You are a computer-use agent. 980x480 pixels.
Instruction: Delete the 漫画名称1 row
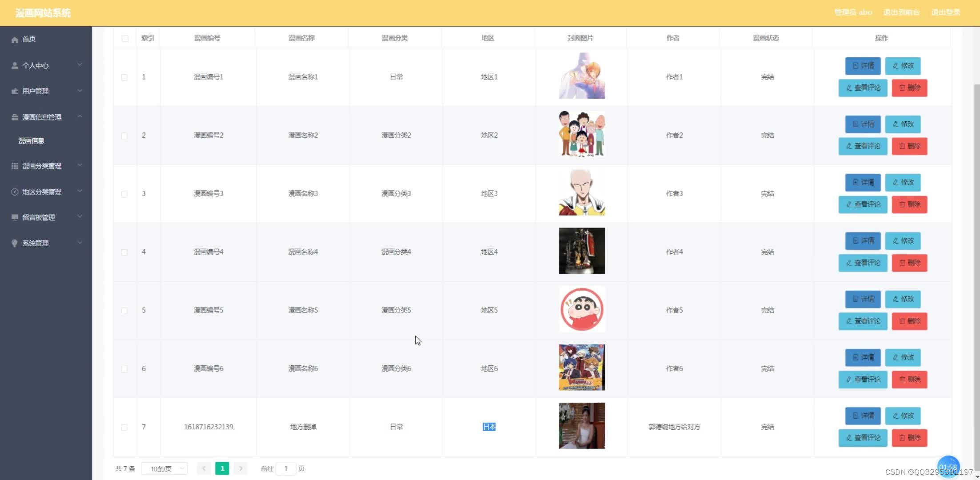909,88
